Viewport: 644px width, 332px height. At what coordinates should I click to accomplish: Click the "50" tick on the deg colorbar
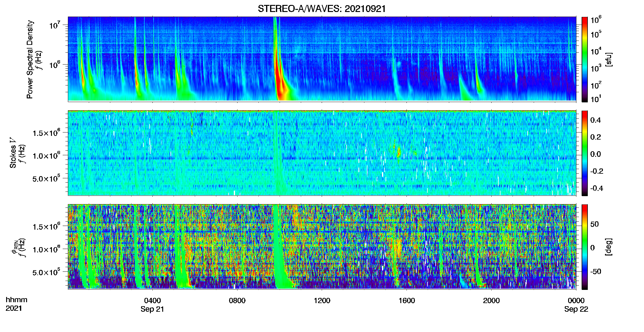tap(595, 224)
